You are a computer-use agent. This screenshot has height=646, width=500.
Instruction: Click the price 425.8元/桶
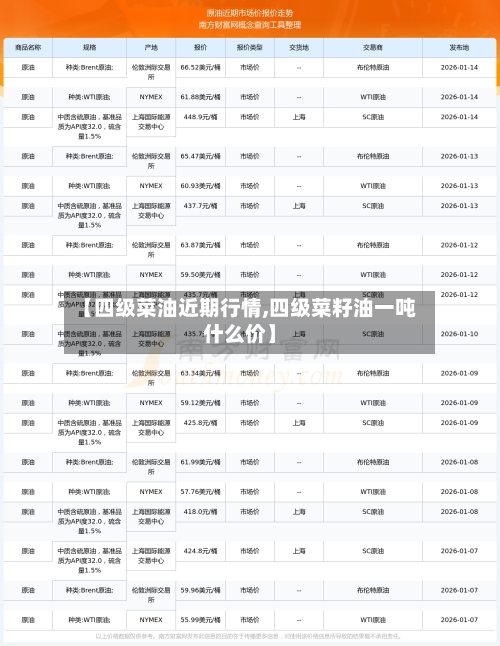(201, 423)
